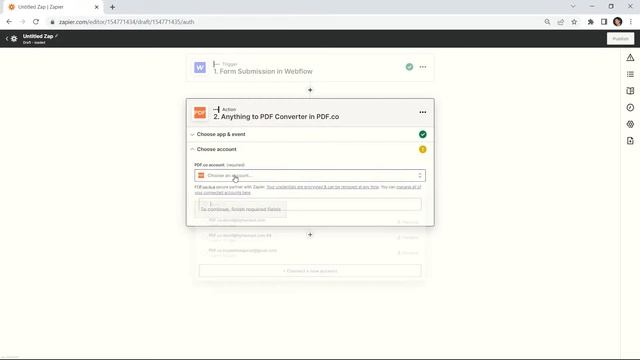
Task: Select the Untitled Zap | Zapier tab
Action: point(53,7)
